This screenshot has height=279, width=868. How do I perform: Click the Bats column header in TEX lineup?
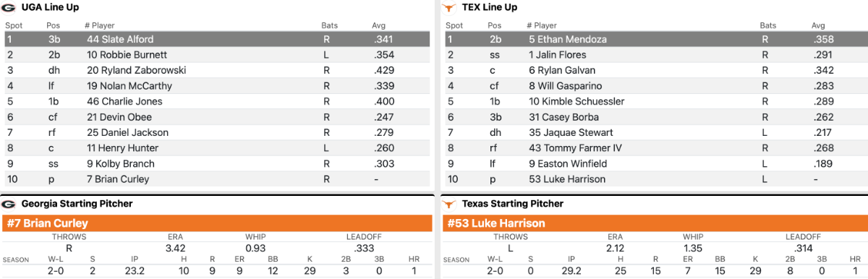pyautogui.click(x=768, y=25)
